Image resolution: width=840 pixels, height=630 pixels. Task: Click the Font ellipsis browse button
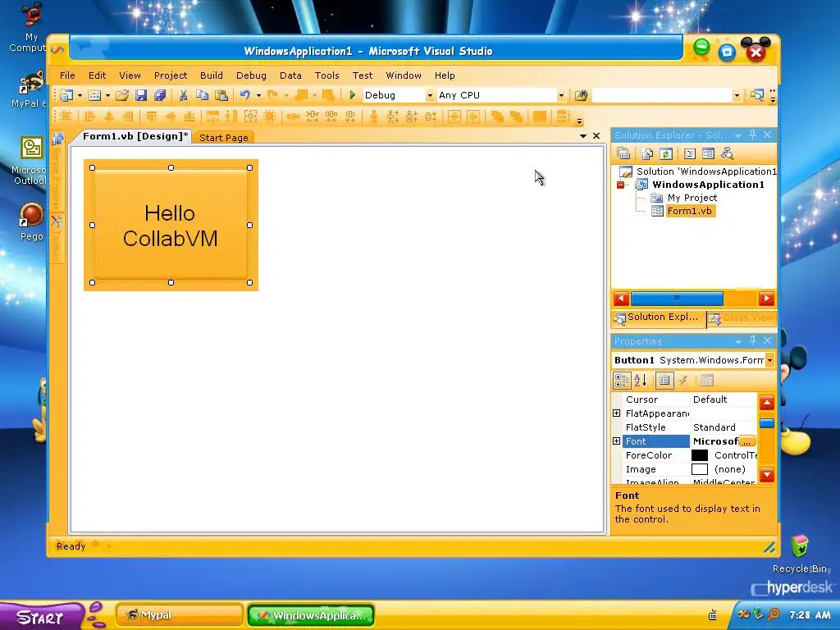pos(746,441)
